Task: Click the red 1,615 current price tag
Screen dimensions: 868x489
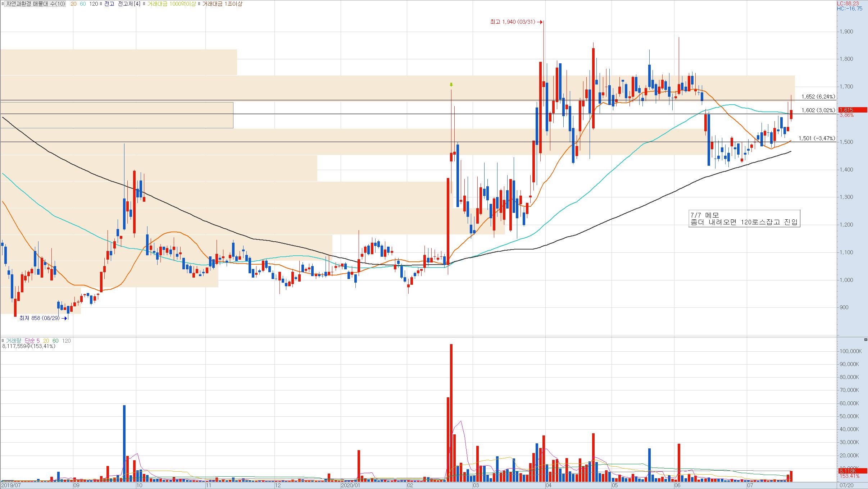Action: click(x=852, y=110)
